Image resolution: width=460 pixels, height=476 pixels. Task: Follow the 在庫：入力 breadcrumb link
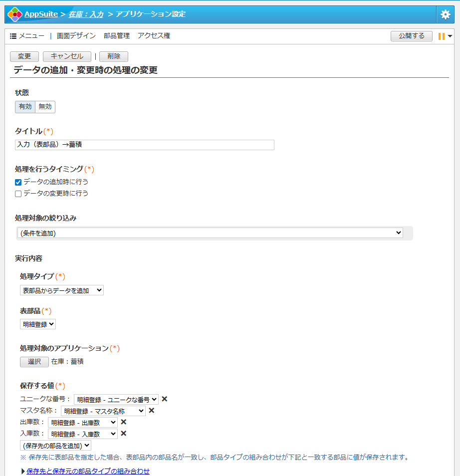[x=86, y=14]
